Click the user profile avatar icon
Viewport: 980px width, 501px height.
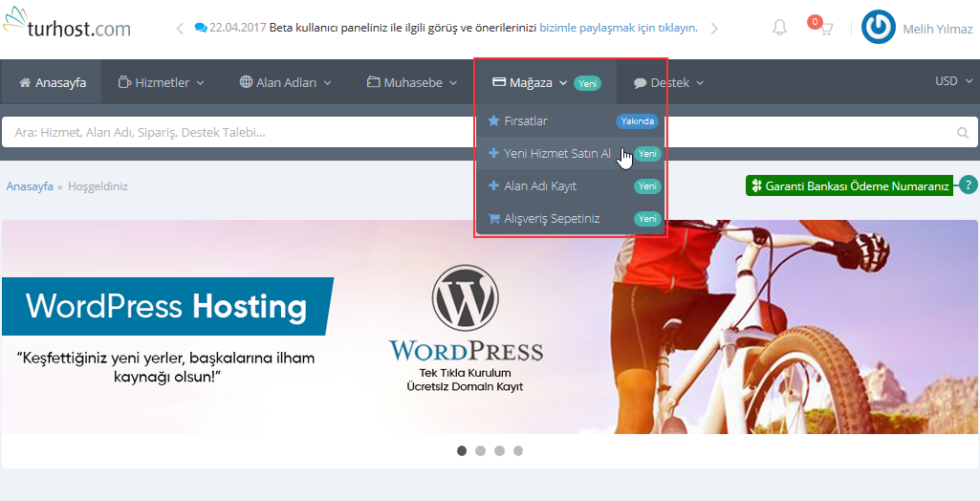pos(878,28)
